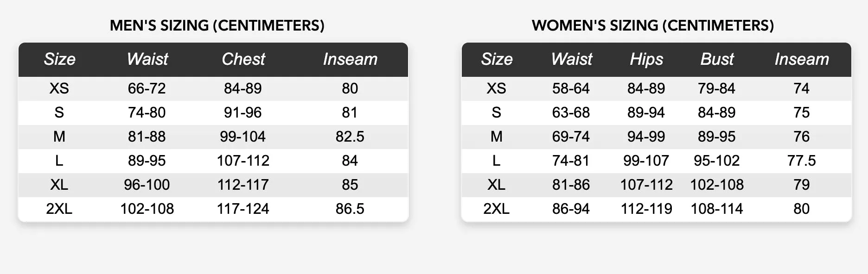Click women's 2XL hips value 112-119
The width and height of the screenshot is (868, 274).
(646, 209)
